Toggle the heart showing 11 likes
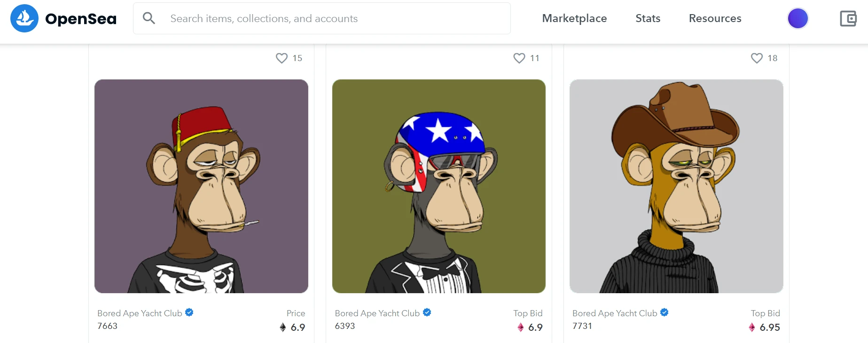This screenshot has width=868, height=343. click(x=519, y=58)
